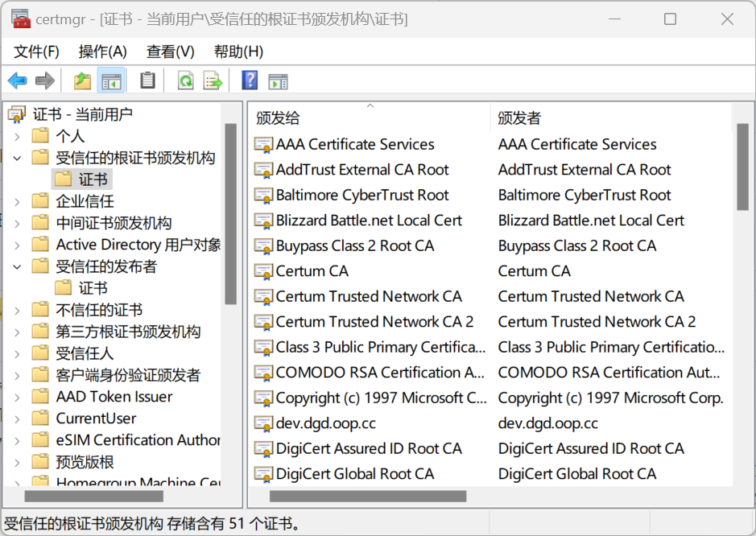Collapse the 受信任的根证书颁发机构 tree node
This screenshot has width=756, height=536.
coord(18,158)
